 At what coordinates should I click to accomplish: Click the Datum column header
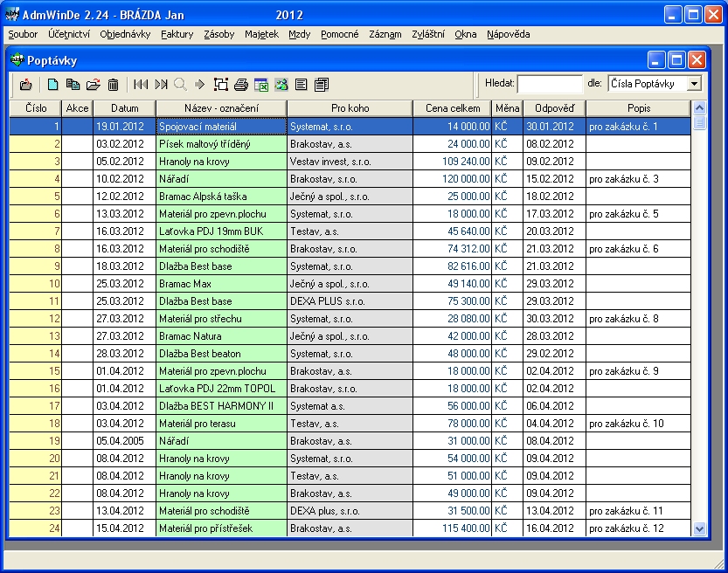tap(124, 108)
